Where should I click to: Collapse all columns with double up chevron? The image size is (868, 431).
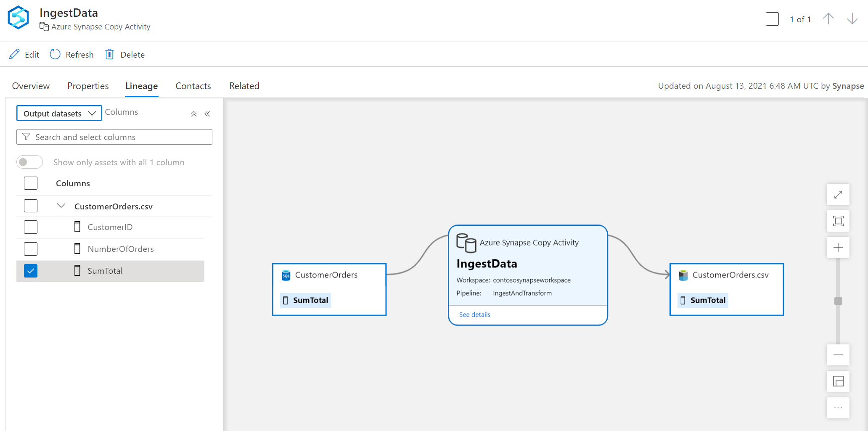(x=194, y=114)
